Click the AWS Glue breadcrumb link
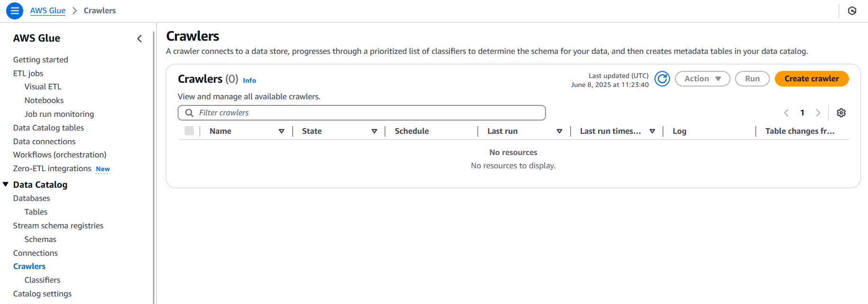This screenshot has height=304, width=868. tap(48, 10)
